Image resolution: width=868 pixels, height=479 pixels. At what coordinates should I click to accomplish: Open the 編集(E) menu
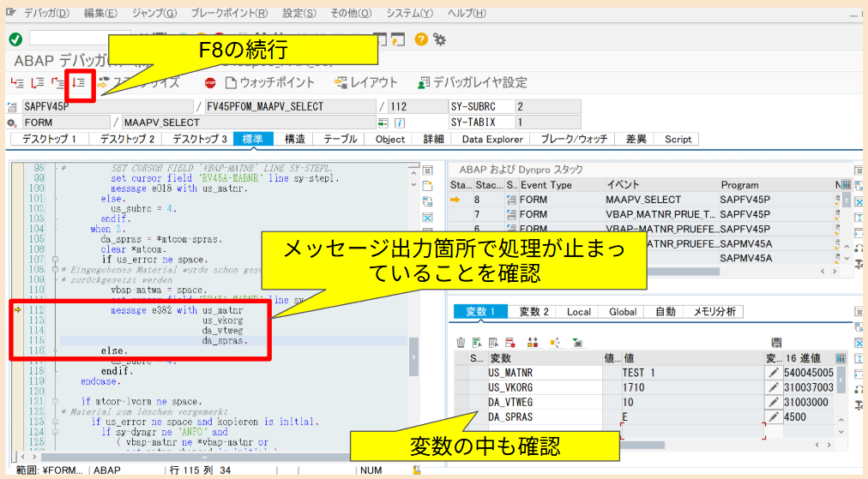pos(100,13)
